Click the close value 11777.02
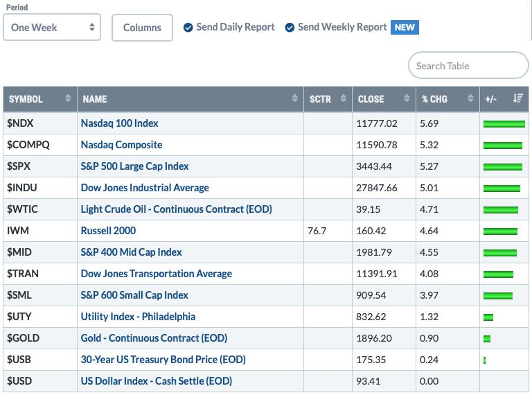Screen dimensions: 532x395 377,123
